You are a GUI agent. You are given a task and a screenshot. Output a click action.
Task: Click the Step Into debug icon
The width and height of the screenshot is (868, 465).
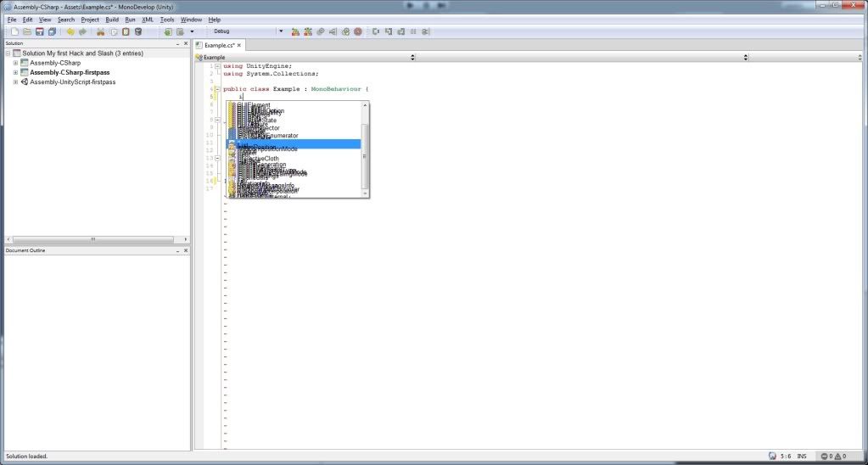tap(389, 31)
